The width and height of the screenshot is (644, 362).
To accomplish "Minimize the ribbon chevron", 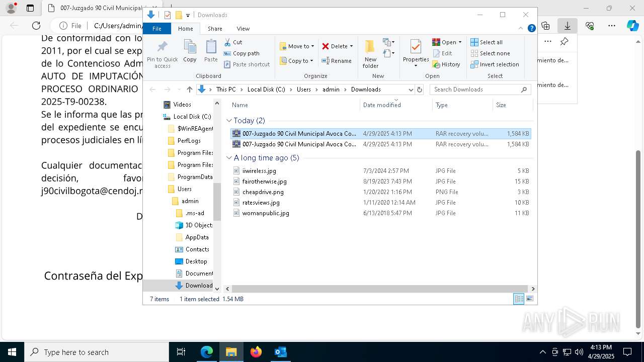I will tap(521, 29).
